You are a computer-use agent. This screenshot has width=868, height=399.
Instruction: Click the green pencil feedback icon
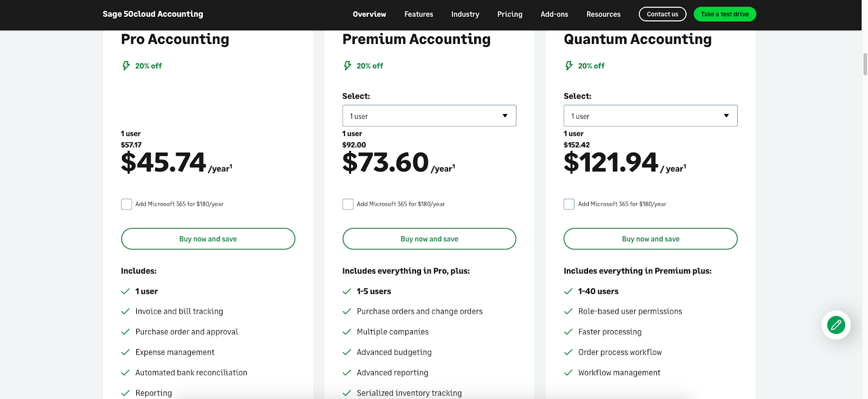pos(836,325)
